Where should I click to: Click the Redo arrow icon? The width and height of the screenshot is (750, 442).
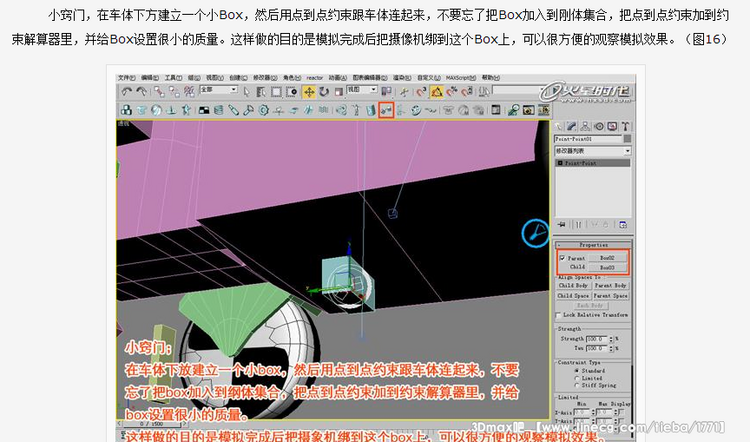point(142,91)
